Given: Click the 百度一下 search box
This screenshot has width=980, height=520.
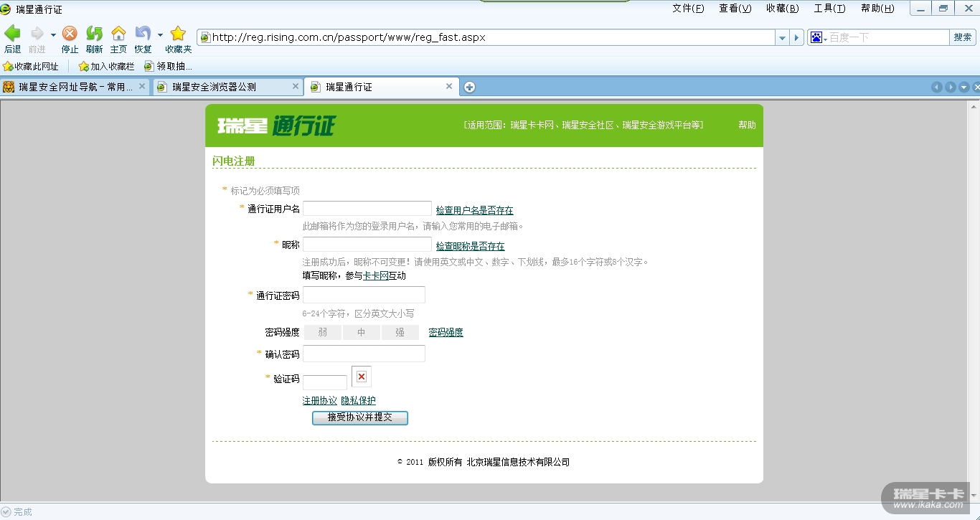Looking at the screenshot, I should (888, 37).
